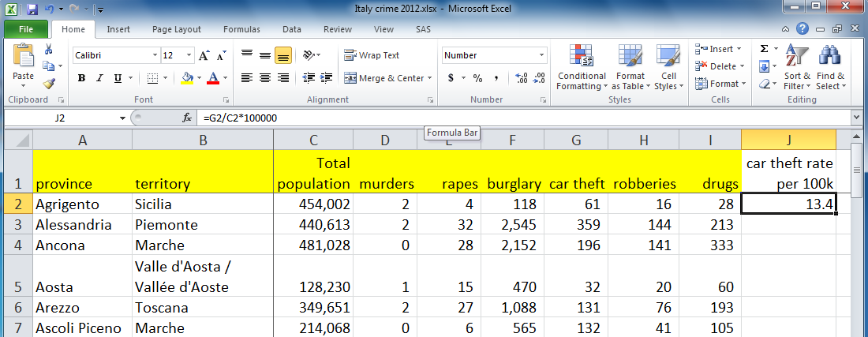Toggle Align Text Right
The image size is (868, 337).
coord(283,78)
